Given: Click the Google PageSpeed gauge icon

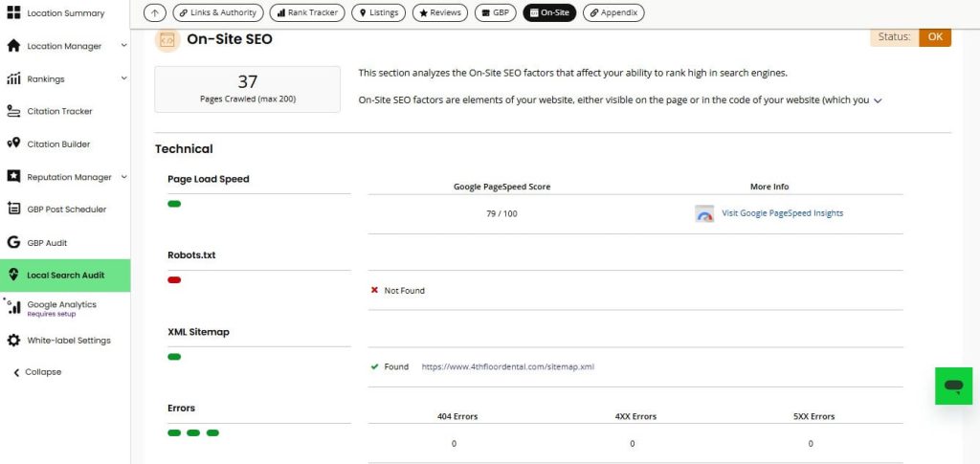Looking at the screenshot, I should click(x=704, y=213).
